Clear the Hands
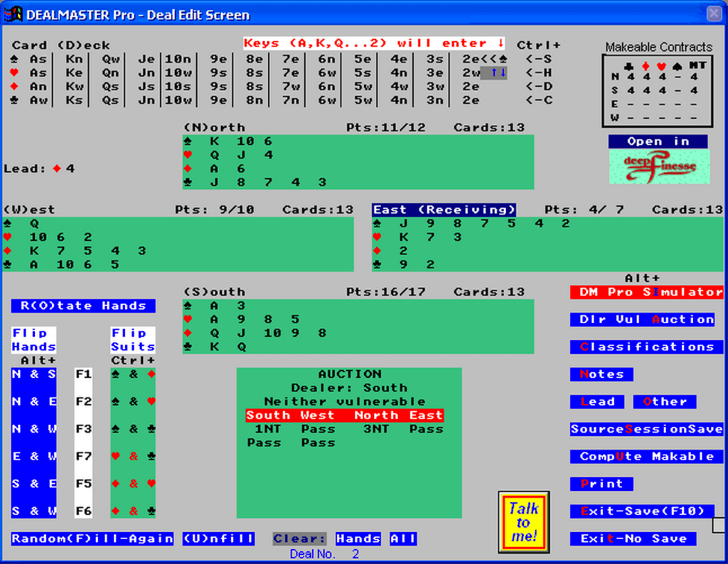The height and width of the screenshot is (564, 728). (x=358, y=538)
